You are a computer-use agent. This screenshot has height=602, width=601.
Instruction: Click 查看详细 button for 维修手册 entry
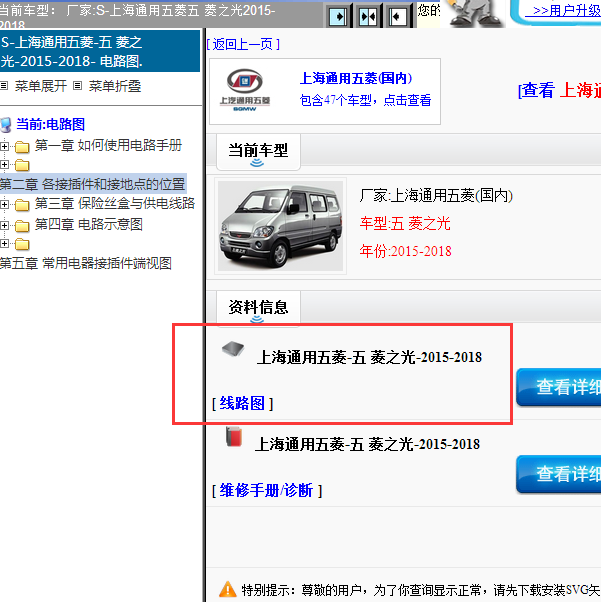(x=559, y=474)
